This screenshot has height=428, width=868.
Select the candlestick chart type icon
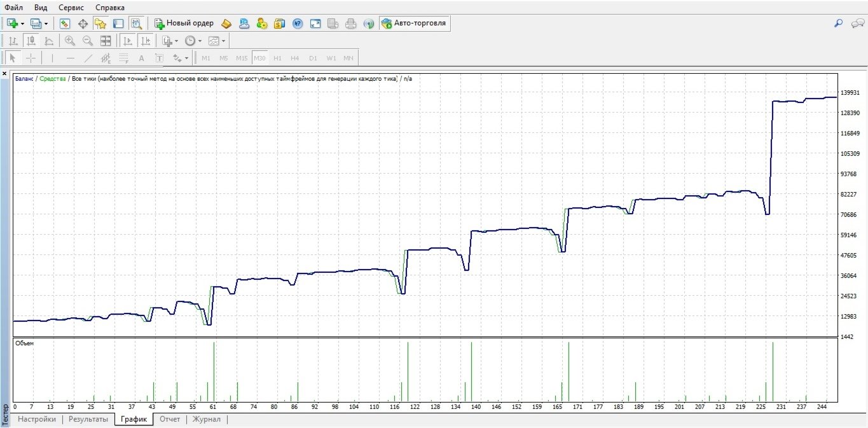pos(31,41)
